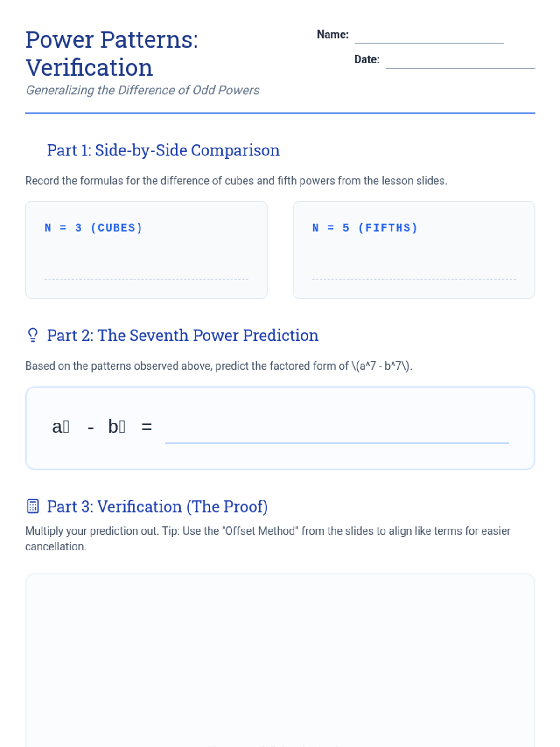
Task: Click the N = 3 (CUBES) label
Action: click(93, 228)
